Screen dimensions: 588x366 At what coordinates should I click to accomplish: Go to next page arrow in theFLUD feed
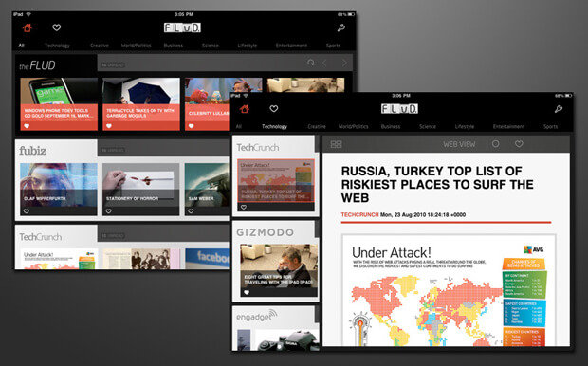(344, 63)
